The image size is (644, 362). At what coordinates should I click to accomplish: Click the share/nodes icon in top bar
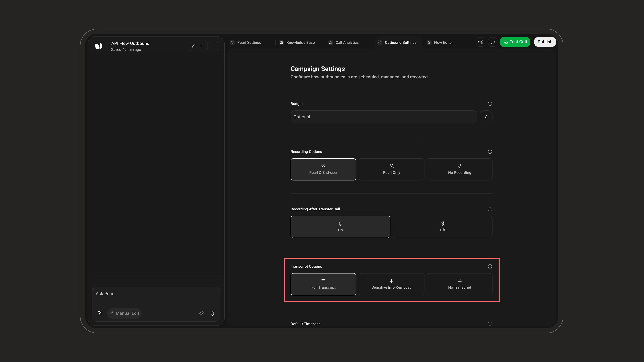coord(480,42)
